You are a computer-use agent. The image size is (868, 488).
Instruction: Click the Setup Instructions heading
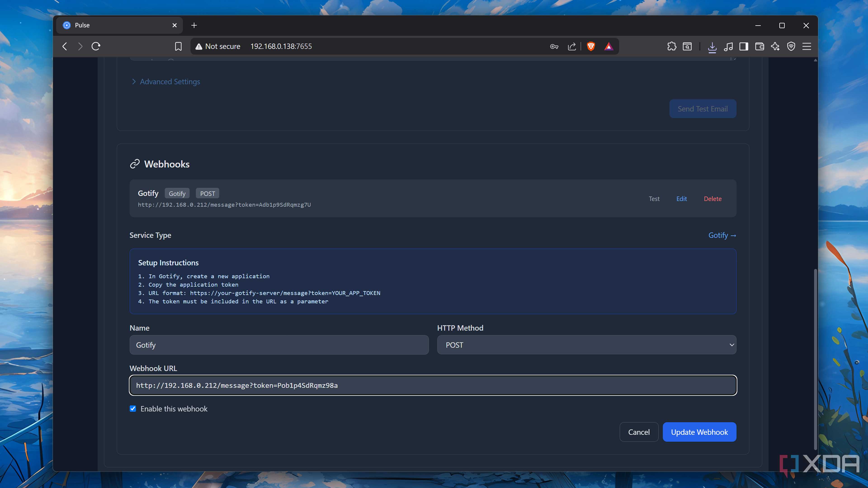168,263
